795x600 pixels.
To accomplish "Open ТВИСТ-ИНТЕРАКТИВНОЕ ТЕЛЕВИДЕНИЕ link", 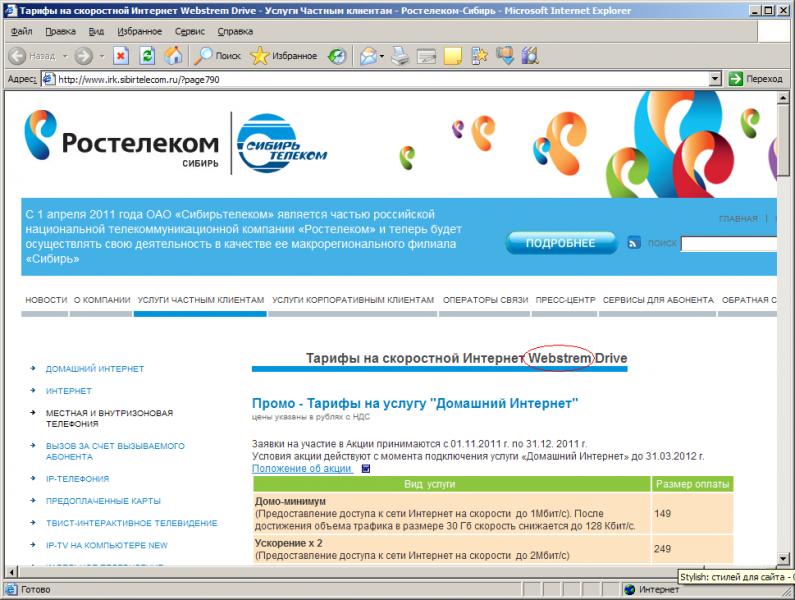I will 131,523.
